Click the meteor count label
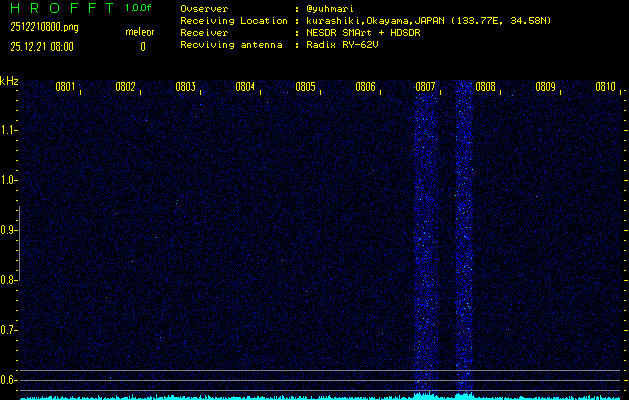 [140, 32]
